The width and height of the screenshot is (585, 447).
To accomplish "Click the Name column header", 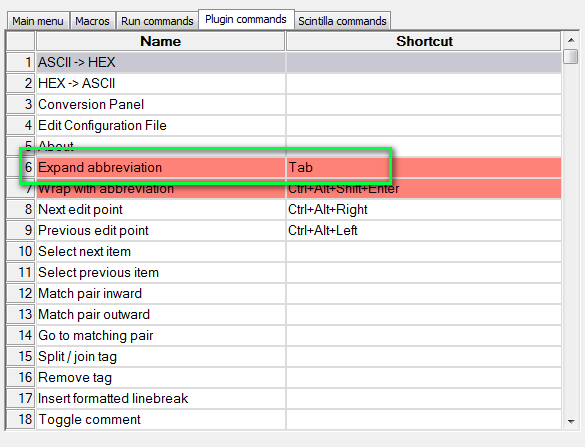I will (x=160, y=41).
